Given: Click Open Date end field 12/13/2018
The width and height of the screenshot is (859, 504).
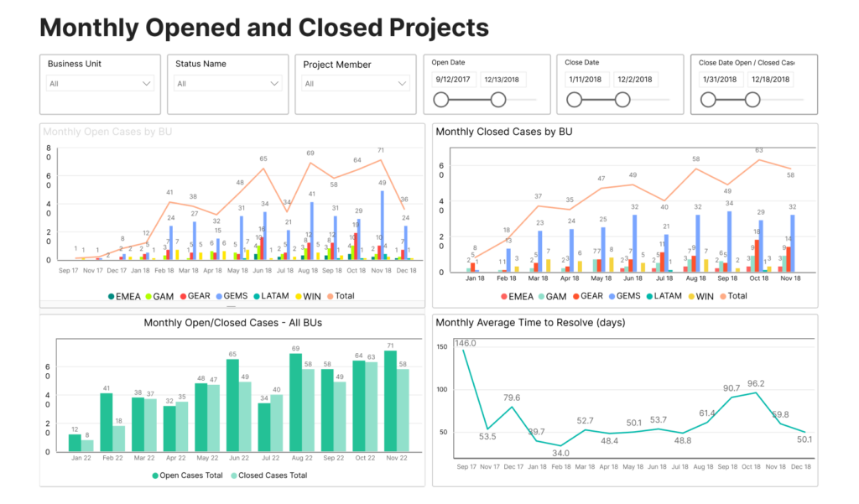Looking at the screenshot, I should click(502, 80).
